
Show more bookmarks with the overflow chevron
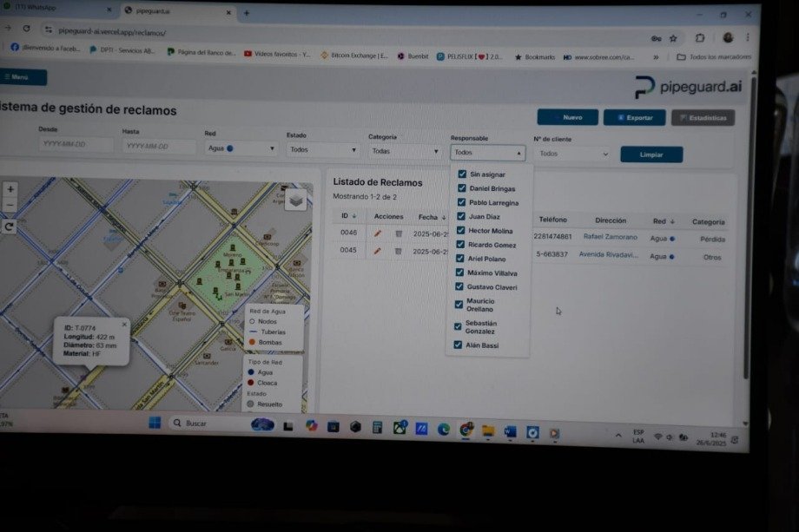(656, 57)
